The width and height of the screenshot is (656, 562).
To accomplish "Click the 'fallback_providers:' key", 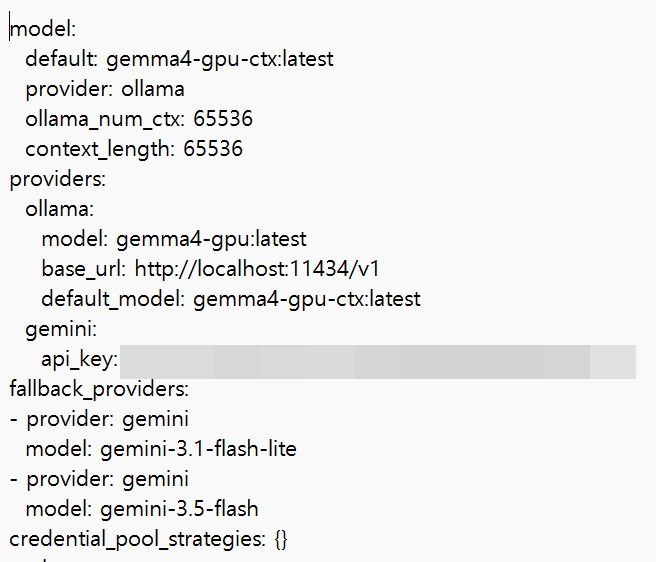I will pyautogui.click(x=99, y=390).
